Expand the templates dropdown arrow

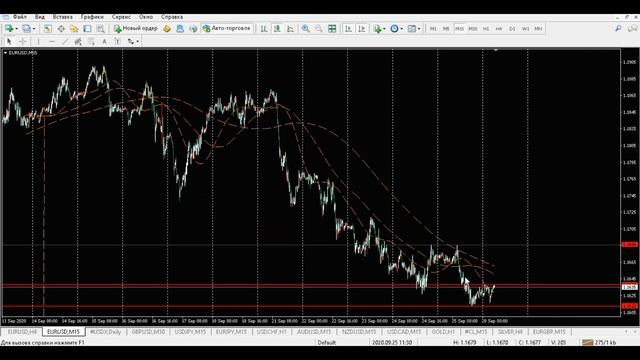[419, 29]
